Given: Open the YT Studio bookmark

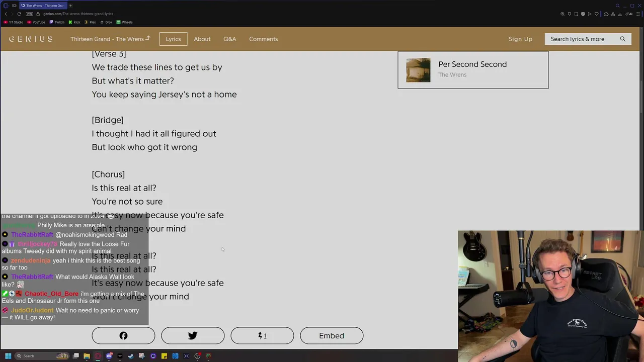Looking at the screenshot, I should (13, 22).
